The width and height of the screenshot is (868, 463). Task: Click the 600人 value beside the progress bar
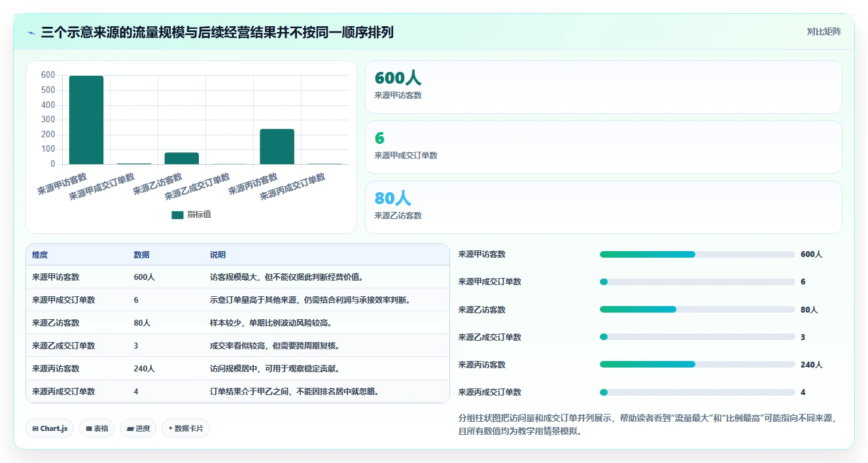[x=811, y=254]
